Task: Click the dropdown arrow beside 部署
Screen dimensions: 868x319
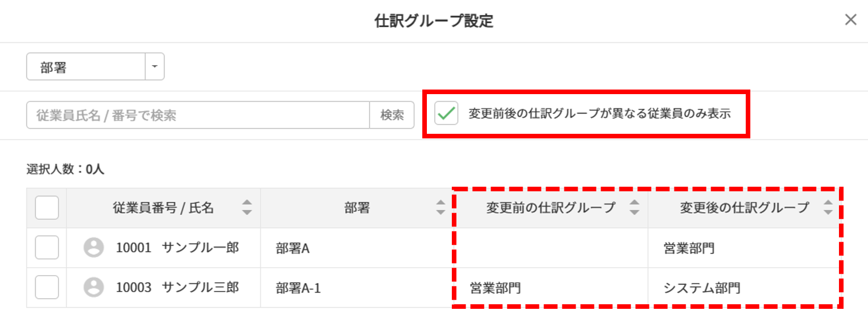Action: 155,67
